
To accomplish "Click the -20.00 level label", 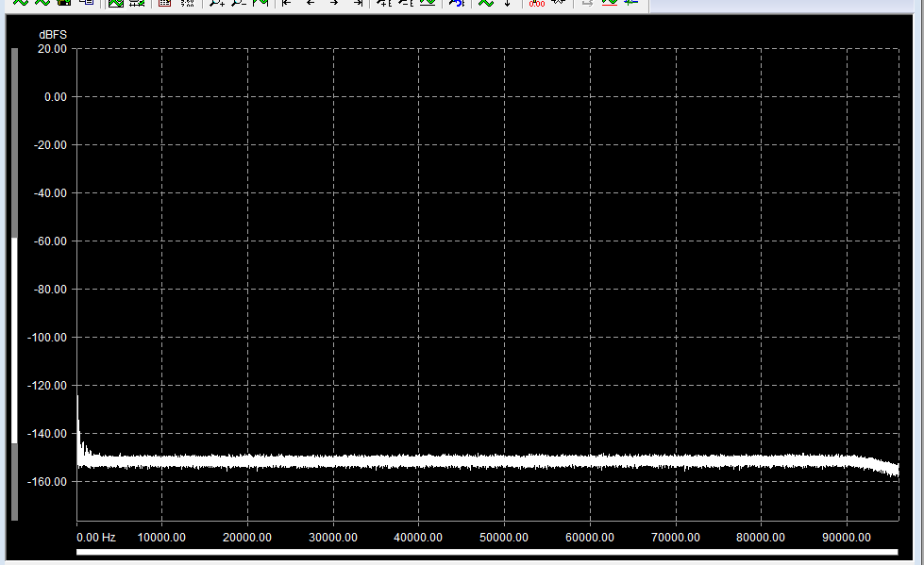I will [51, 145].
